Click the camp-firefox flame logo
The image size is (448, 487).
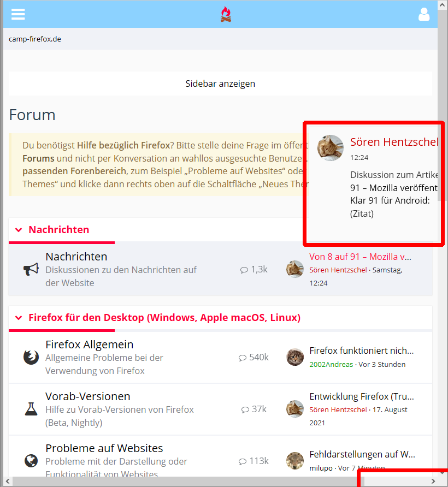click(x=226, y=15)
